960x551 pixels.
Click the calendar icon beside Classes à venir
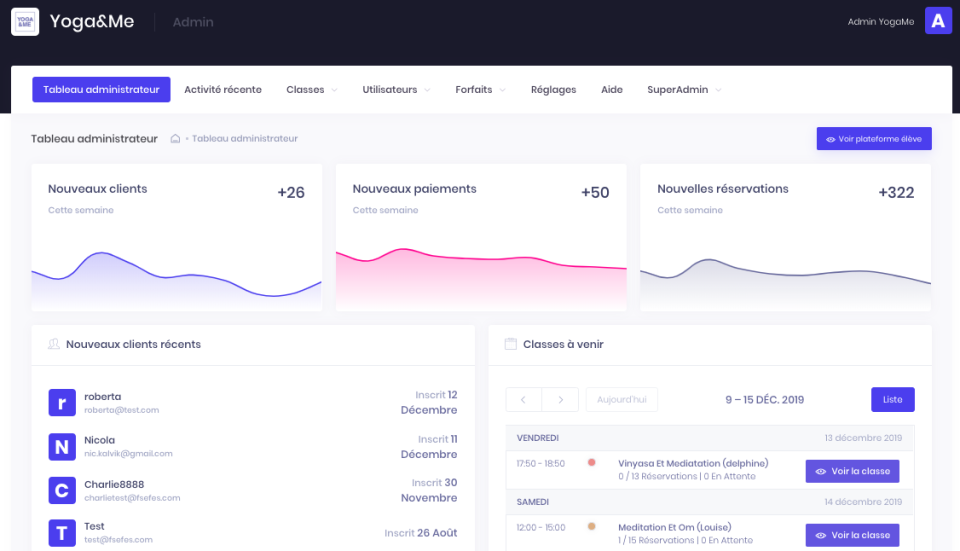(511, 344)
